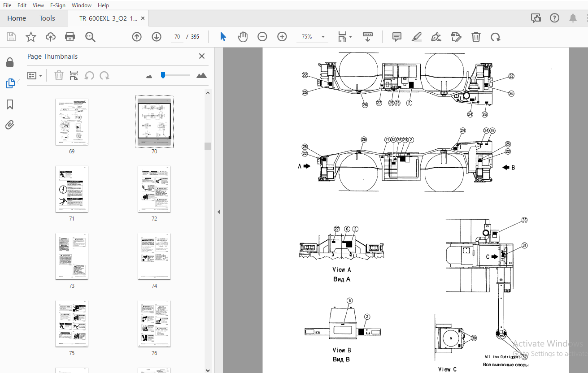The image size is (588, 373).
Task: Switch to the Tools tab
Action: (47, 18)
